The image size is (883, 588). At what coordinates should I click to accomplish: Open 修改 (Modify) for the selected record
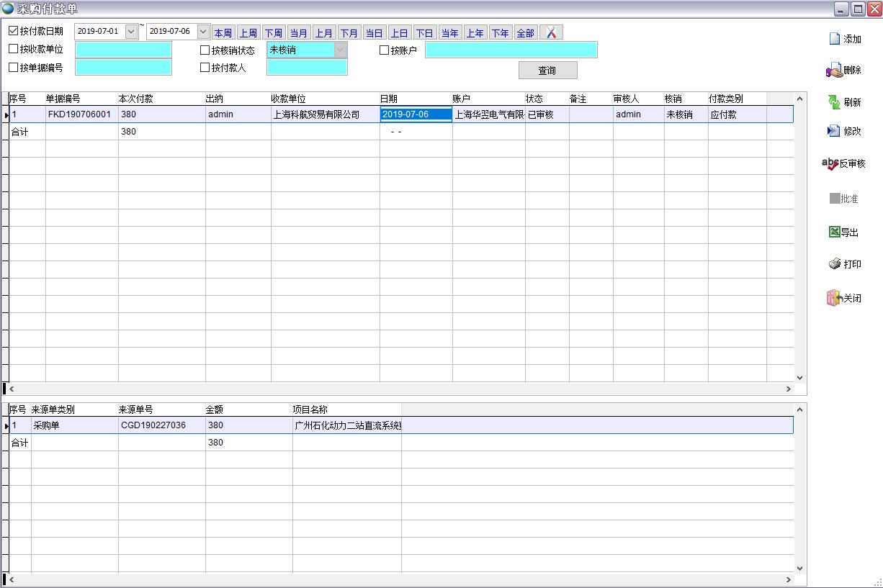834,131
